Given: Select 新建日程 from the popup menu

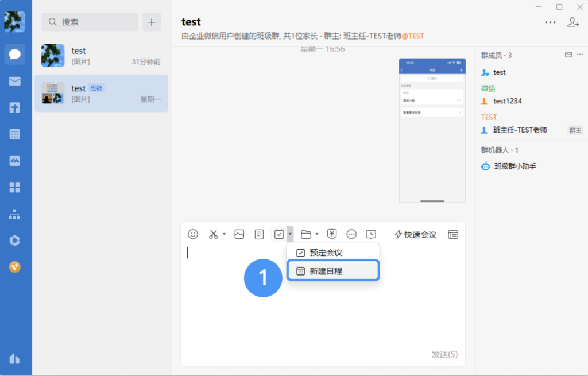Looking at the screenshot, I should tap(333, 270).
